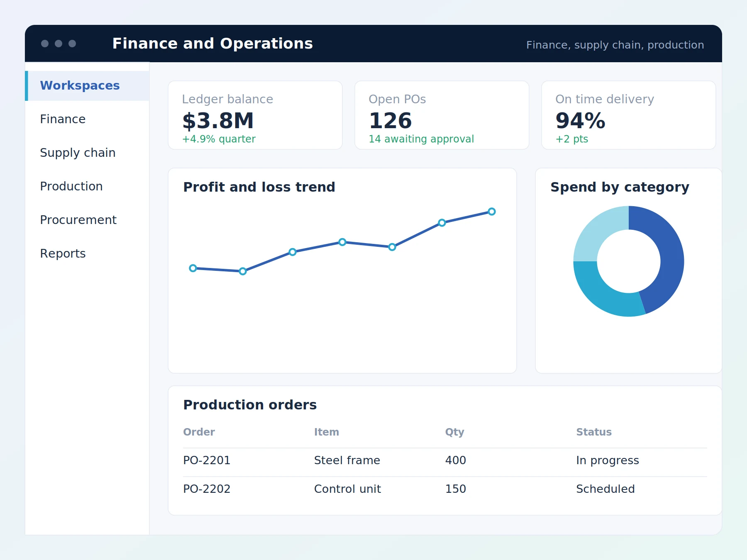747x560 pixels.
Task: Click the quantity 400 cell
Action: click(456, 460)
